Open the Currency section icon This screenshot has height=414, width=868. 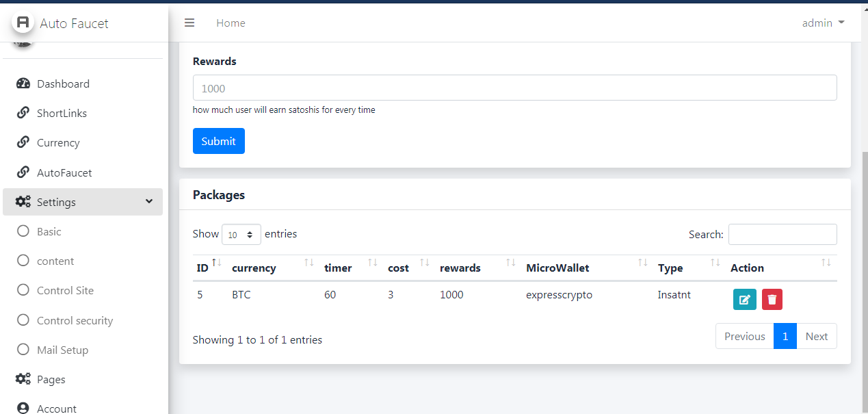pyautogui.click(x=23, y=142)
